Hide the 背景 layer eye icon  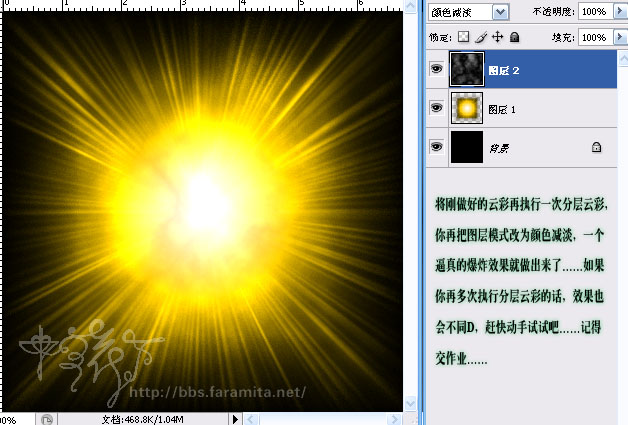click(437, 146)
